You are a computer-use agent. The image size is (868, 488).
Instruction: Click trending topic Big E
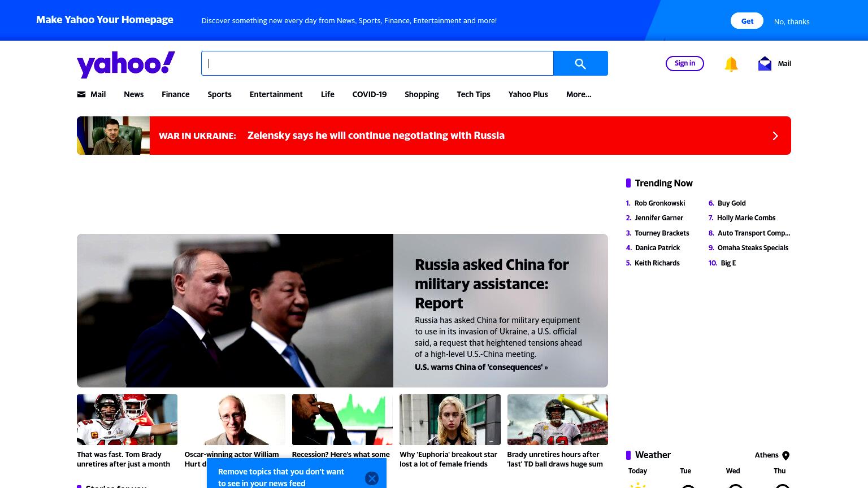(728, 263)
